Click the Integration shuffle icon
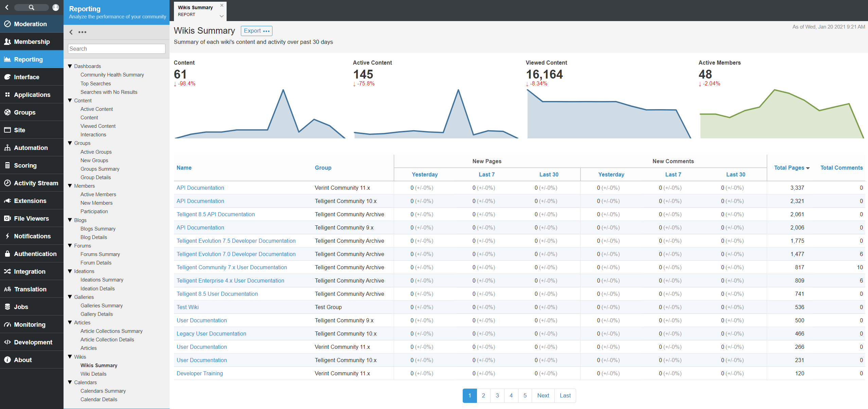 [x=7, y=271]
